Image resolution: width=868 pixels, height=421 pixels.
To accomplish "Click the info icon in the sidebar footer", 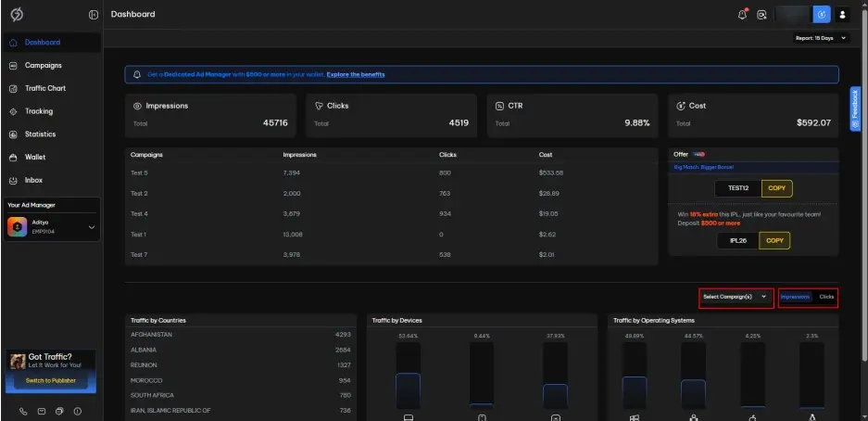I will pos(78,411).
